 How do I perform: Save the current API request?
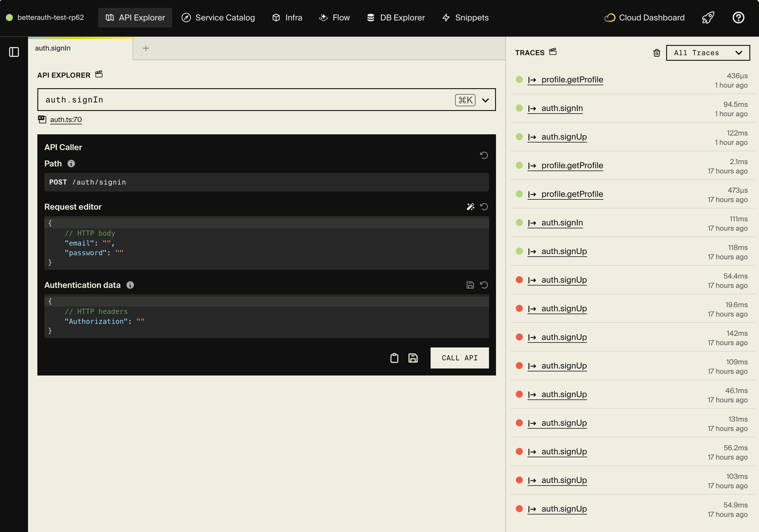click(x=413, y=358)
